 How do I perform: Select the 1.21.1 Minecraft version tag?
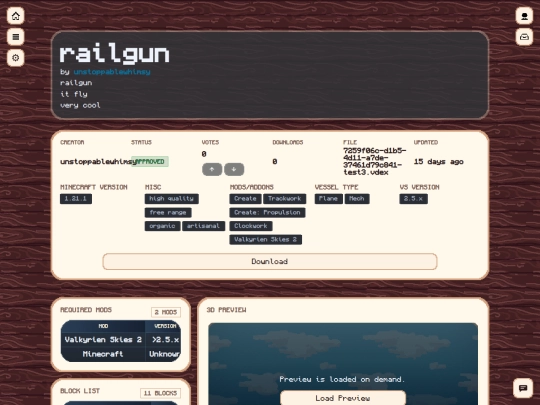coord(76,199)
